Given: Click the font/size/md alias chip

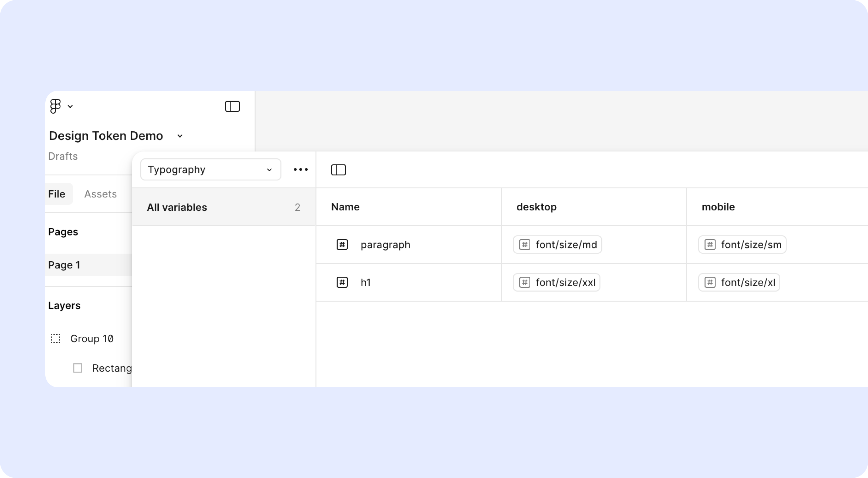Looking at the screenshot, I should 557,245.
